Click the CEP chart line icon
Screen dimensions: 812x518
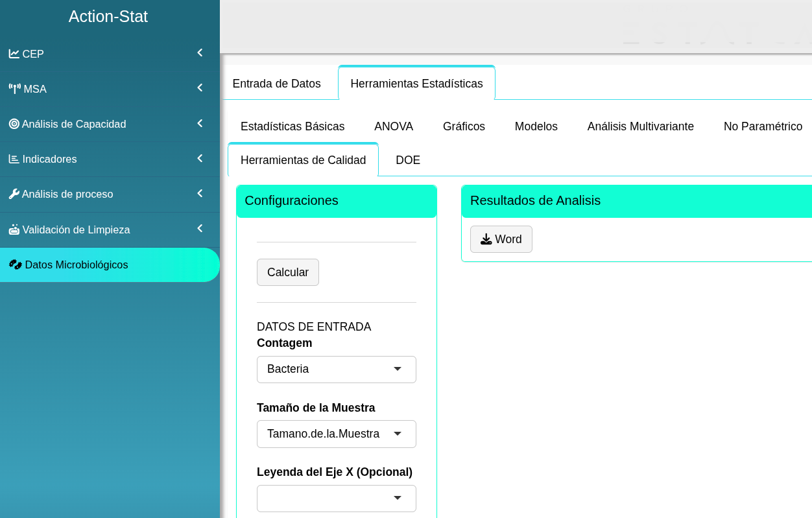point(14,54)
